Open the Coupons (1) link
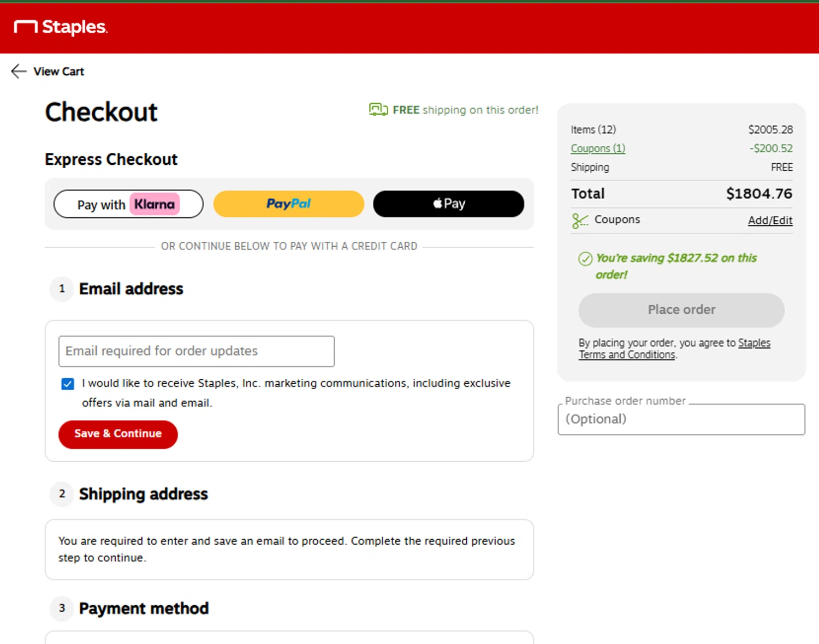The height and width of the screenshot is (644, 819). pyautogui.click(x=598, y=148)
